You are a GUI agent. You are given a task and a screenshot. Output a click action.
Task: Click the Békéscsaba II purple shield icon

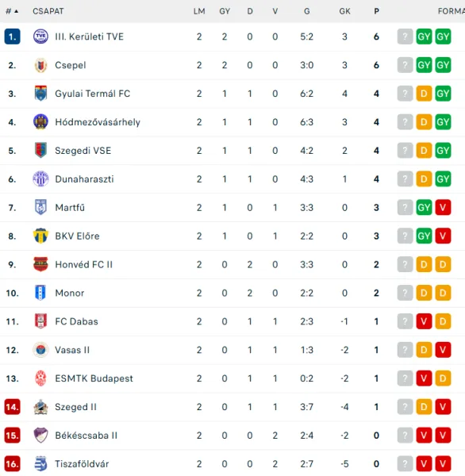[x=40, y=436]
